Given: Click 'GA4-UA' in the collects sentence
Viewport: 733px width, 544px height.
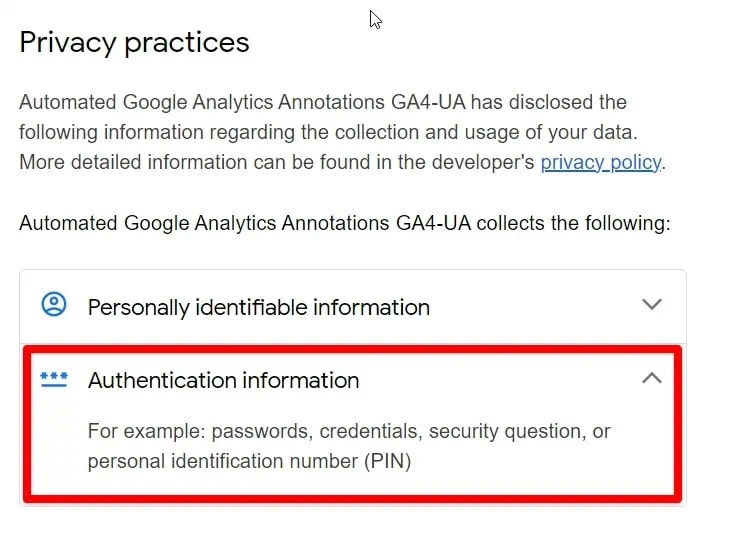Looking at the screenshot, I should [x=433, y=223].
